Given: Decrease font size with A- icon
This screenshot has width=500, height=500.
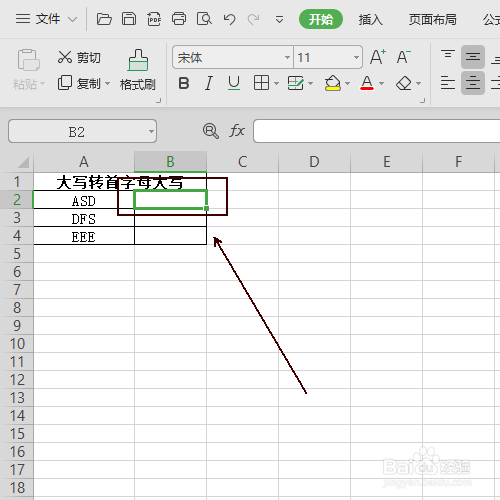Looking at the screenshot, I should (404, 57).
